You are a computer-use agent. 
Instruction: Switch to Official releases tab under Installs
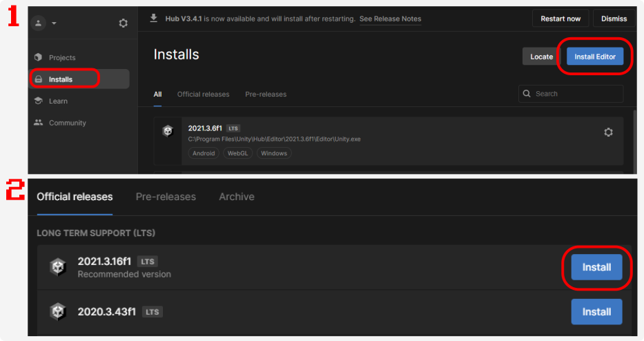coord(204,95)
